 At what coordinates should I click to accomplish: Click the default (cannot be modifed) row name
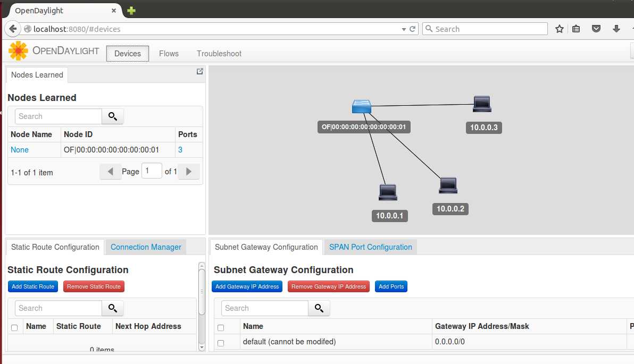pos(289,342)
